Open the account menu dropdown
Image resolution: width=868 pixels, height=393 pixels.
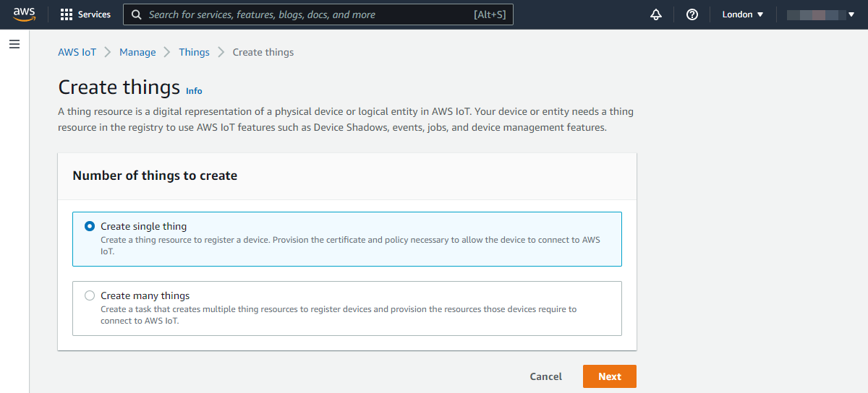(821, 14)
